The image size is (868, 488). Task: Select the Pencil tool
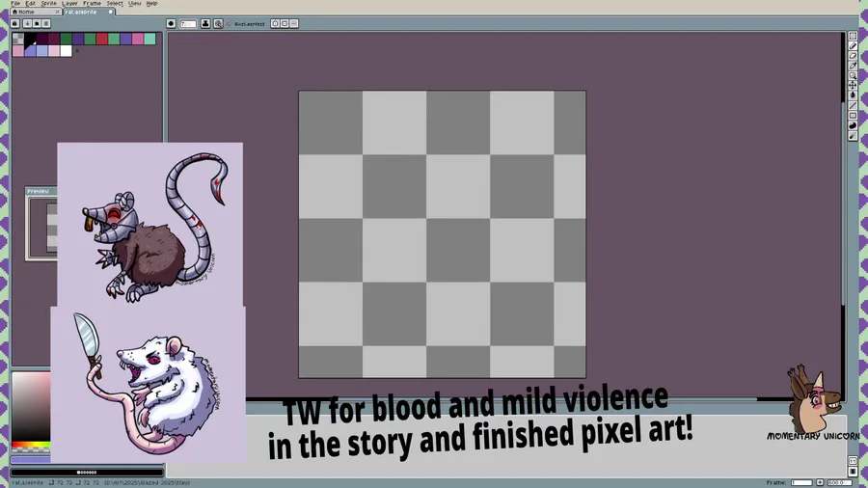pos(853,46)
